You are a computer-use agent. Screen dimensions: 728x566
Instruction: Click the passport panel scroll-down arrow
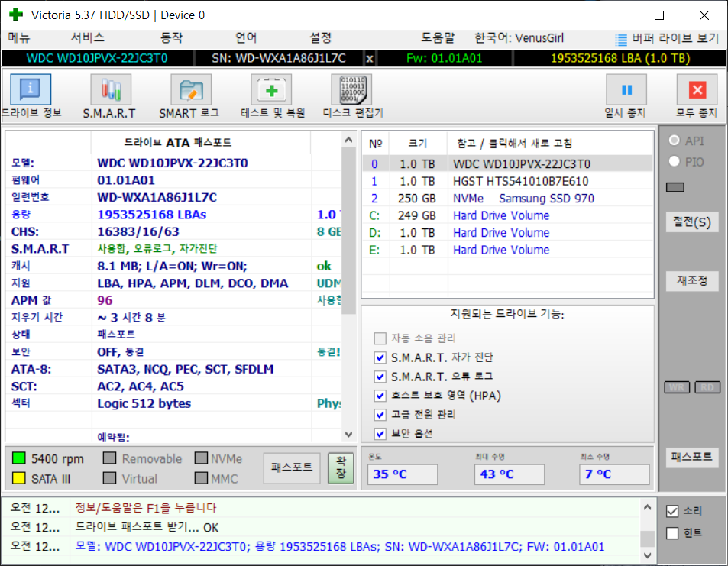coord(348,434)
